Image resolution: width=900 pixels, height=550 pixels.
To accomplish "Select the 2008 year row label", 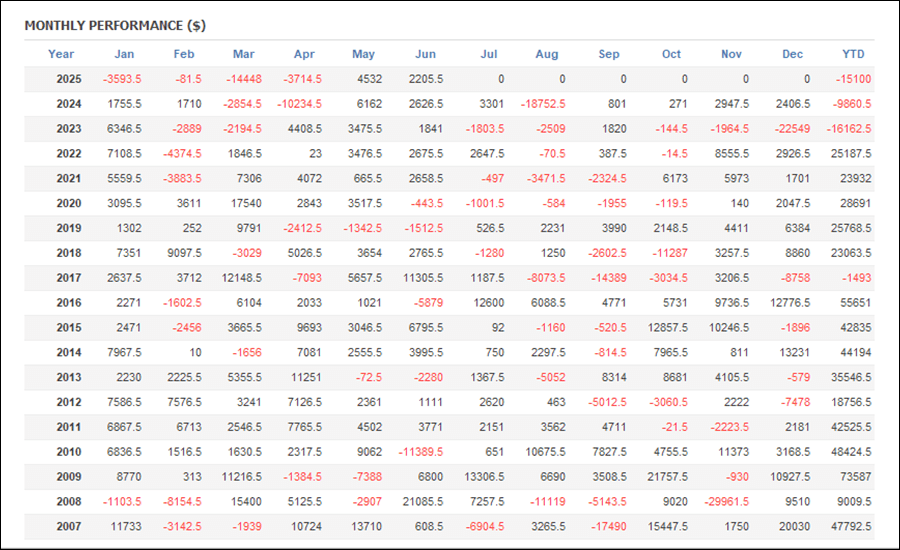I will click(x=69, y=502).
